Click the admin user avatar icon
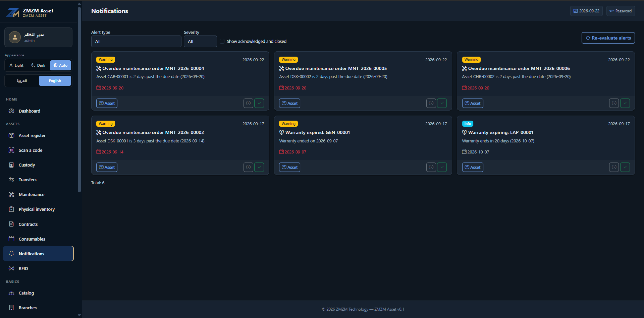Image resolution: width=644 pixels, height=318 pixels. (15, 37)
